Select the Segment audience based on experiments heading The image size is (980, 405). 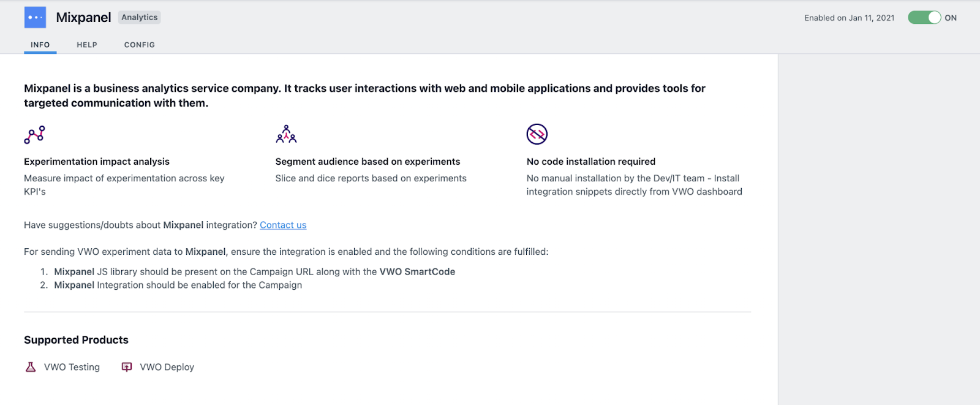tap(367, 161)
